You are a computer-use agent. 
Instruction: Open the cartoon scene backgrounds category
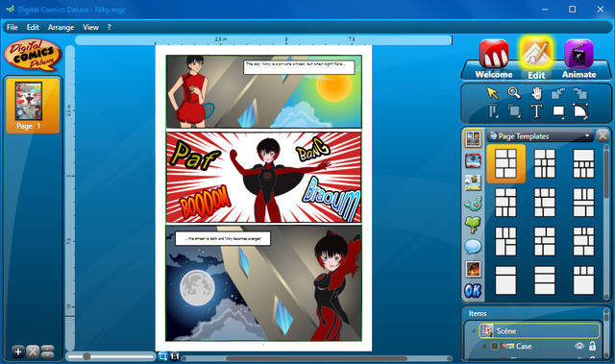(473, 182)
